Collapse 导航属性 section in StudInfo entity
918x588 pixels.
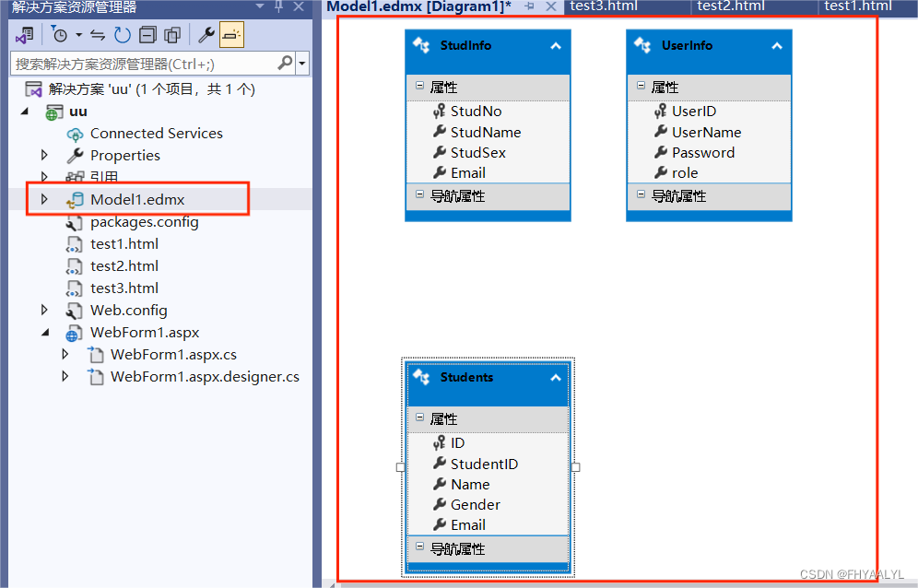tap(419, 194)
